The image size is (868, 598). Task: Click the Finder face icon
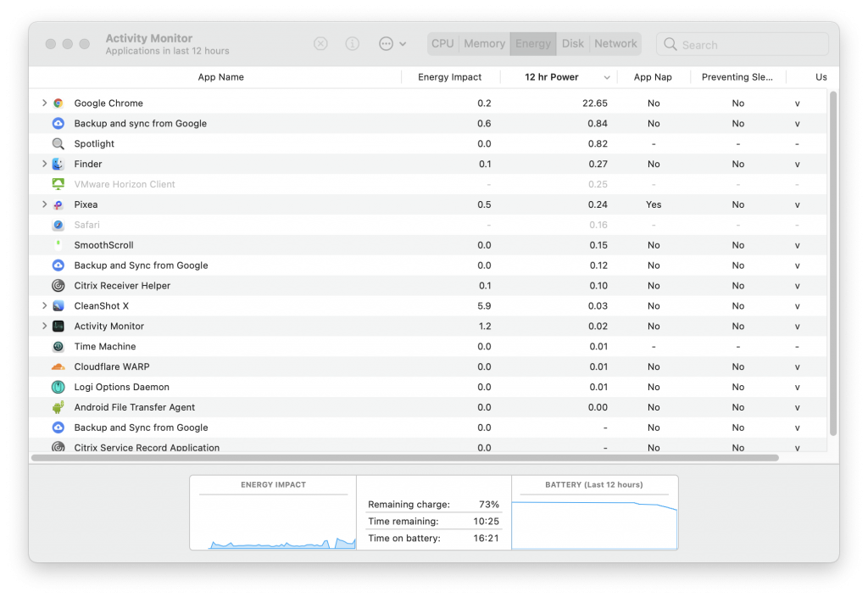58,164
